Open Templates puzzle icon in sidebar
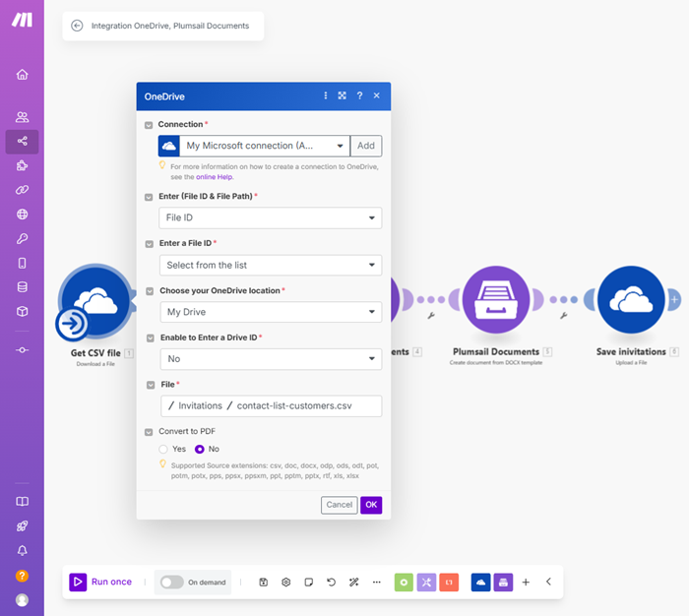This screenshot has width=689, height=616. tap(22, 165)
